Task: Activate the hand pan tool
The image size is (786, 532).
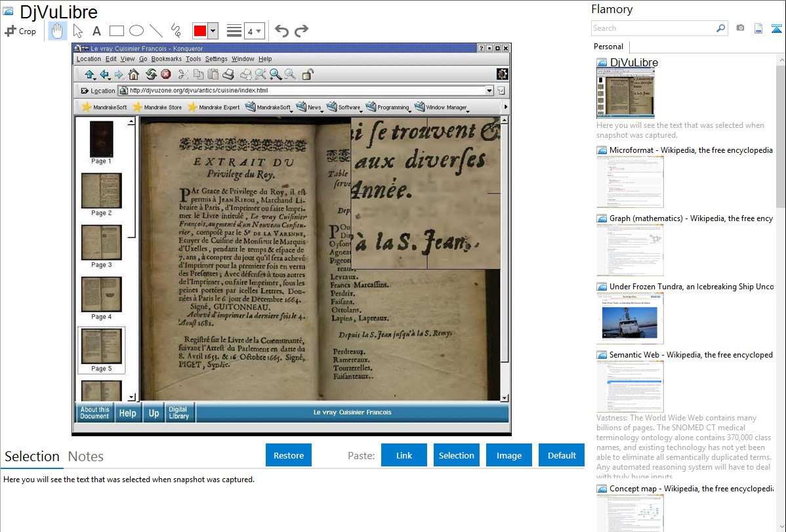Action: [x=57, y=31]
